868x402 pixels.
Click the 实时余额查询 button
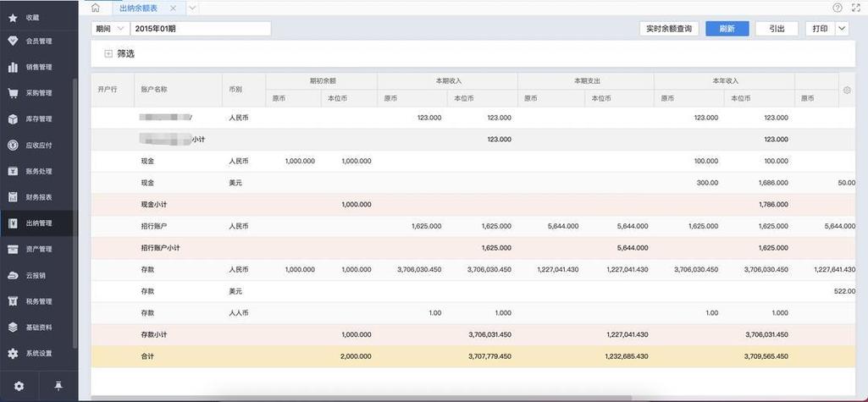(669, 29)
